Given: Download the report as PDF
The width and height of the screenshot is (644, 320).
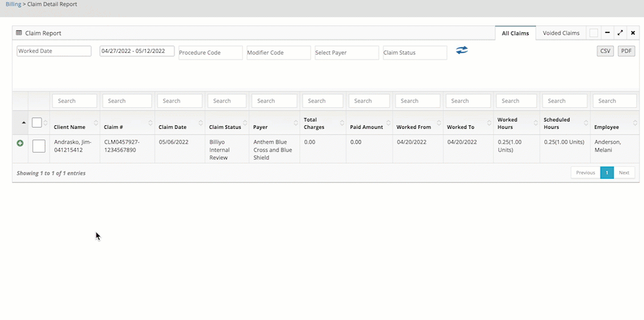Looking at the screenshot, I should (626, 51).
